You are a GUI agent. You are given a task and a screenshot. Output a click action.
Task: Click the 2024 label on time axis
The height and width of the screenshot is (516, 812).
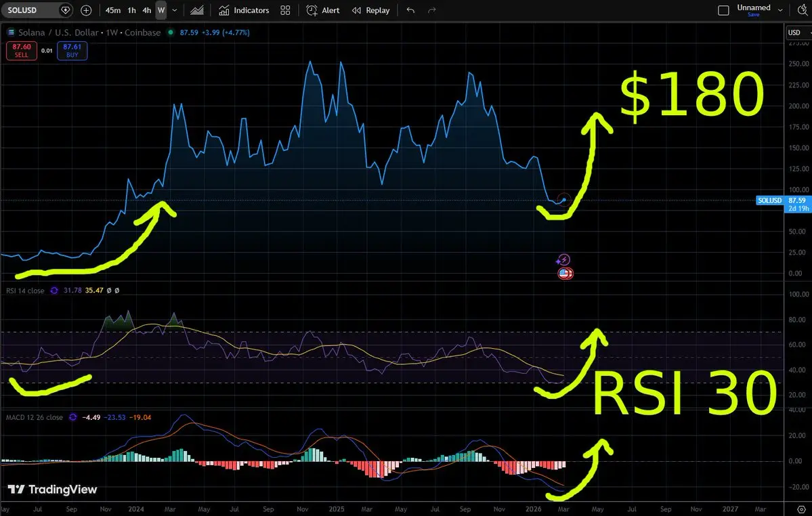[136, 509]
